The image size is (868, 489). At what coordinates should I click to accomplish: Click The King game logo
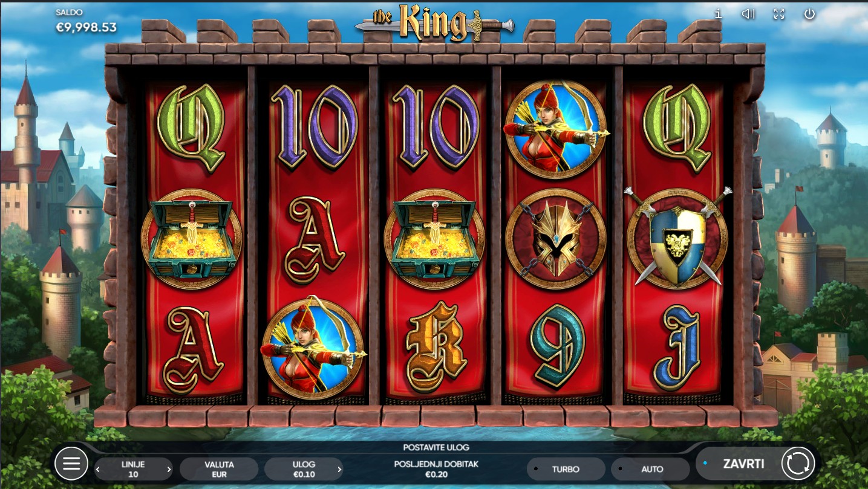click(434, 24)
